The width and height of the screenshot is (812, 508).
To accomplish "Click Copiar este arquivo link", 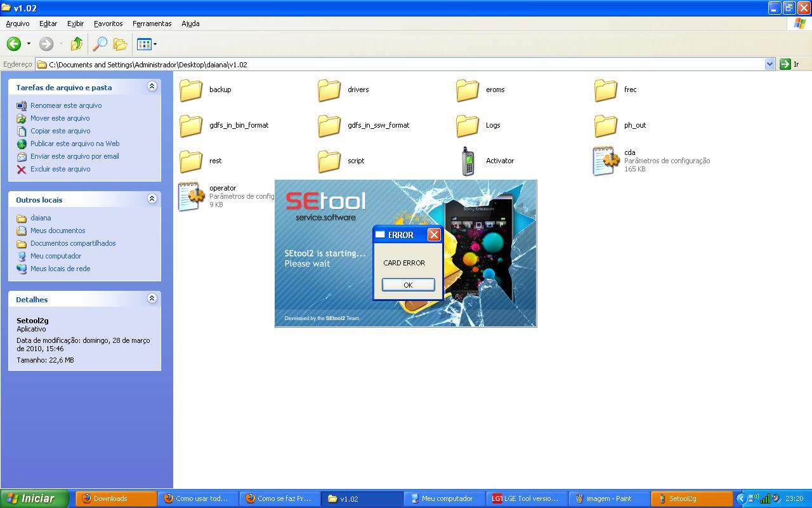I will click(x=60, y=131).
